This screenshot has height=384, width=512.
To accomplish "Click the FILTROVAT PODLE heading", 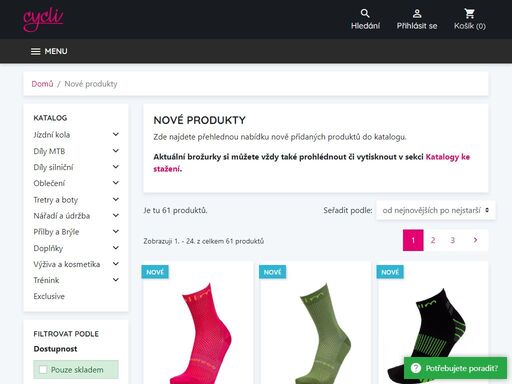I will 66,334.
